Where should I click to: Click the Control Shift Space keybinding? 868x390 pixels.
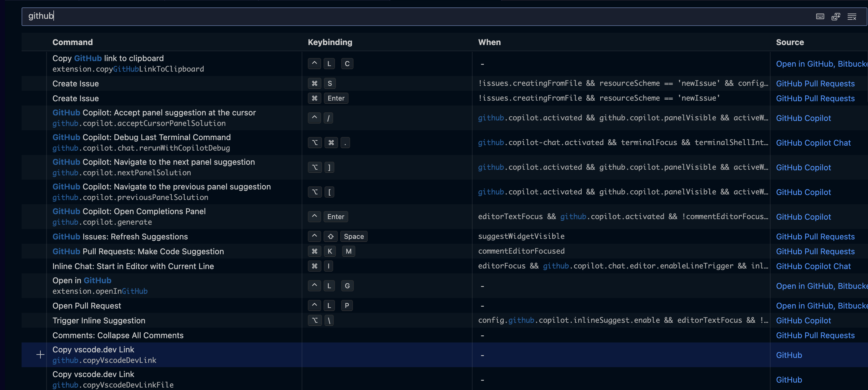(x=337, y=236)
